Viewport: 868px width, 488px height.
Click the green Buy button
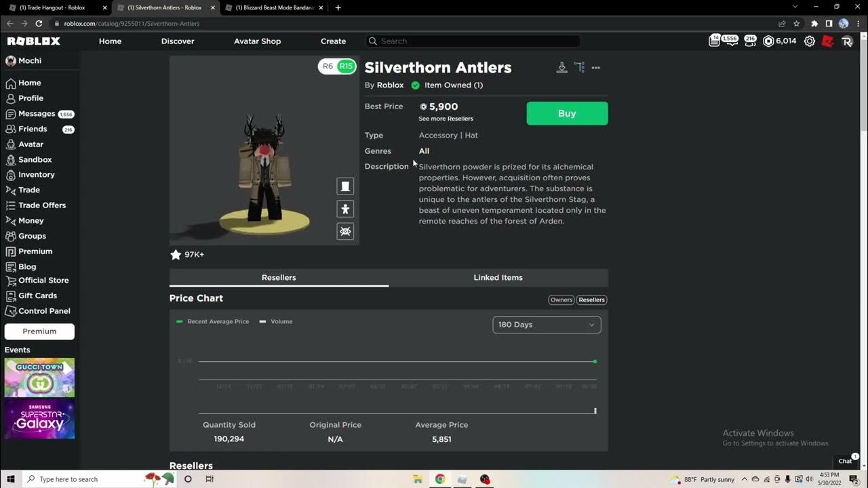[x=567, y=114]
